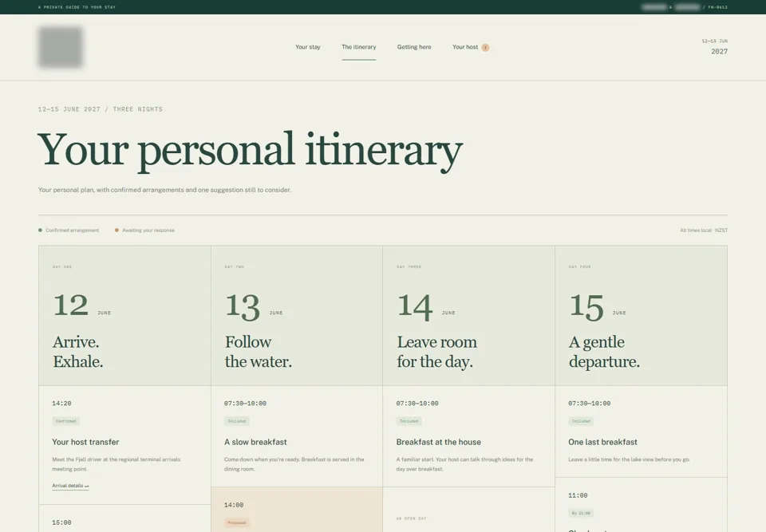Click the All times local NZST note
This screenshot has height=532, width=766.
click(704, 230)
